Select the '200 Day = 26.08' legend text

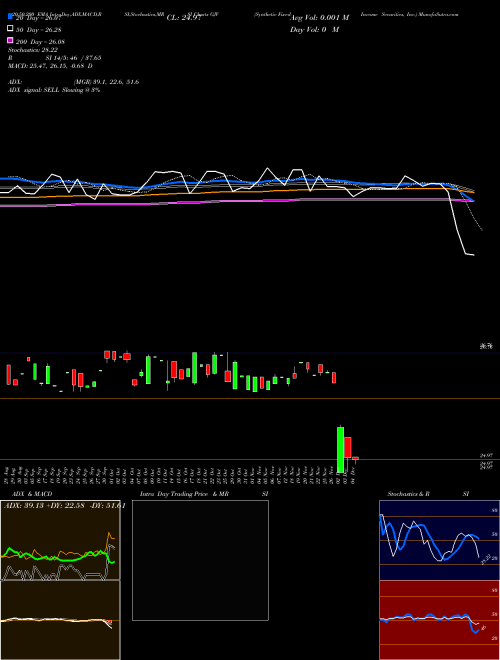[40, 42]
